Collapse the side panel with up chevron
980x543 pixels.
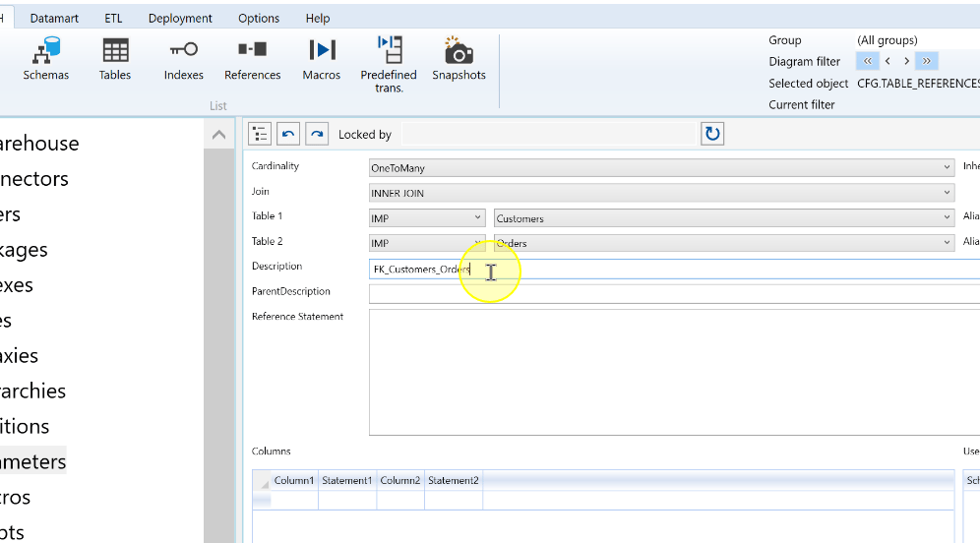[218, 135]
